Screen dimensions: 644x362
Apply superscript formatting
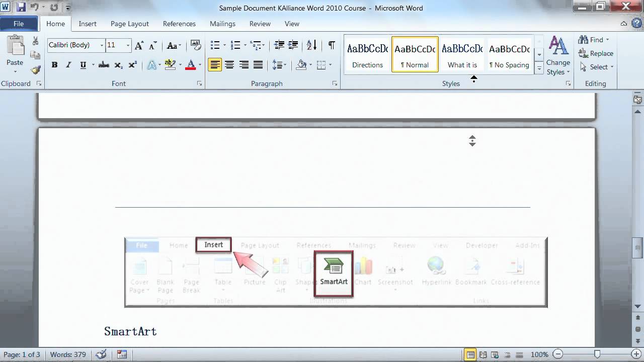pyautogui.click(x=133, y=65)
